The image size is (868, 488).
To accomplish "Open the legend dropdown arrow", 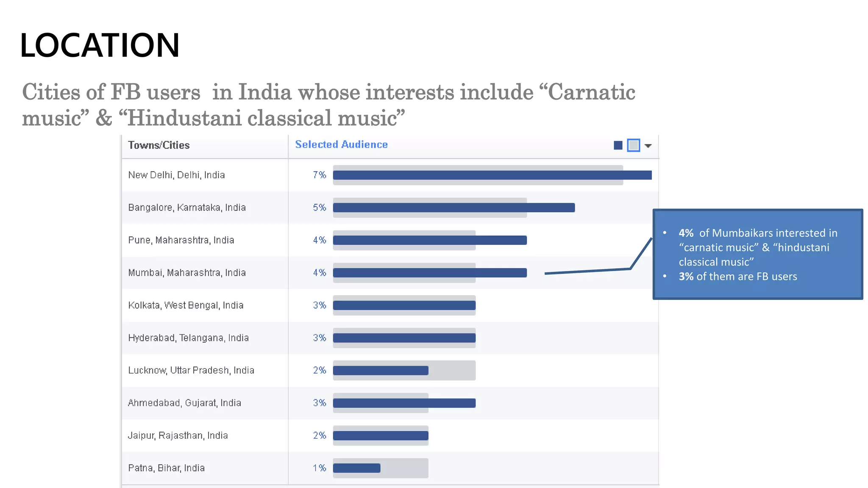I will pyautogui.click(x=648, y=146).
